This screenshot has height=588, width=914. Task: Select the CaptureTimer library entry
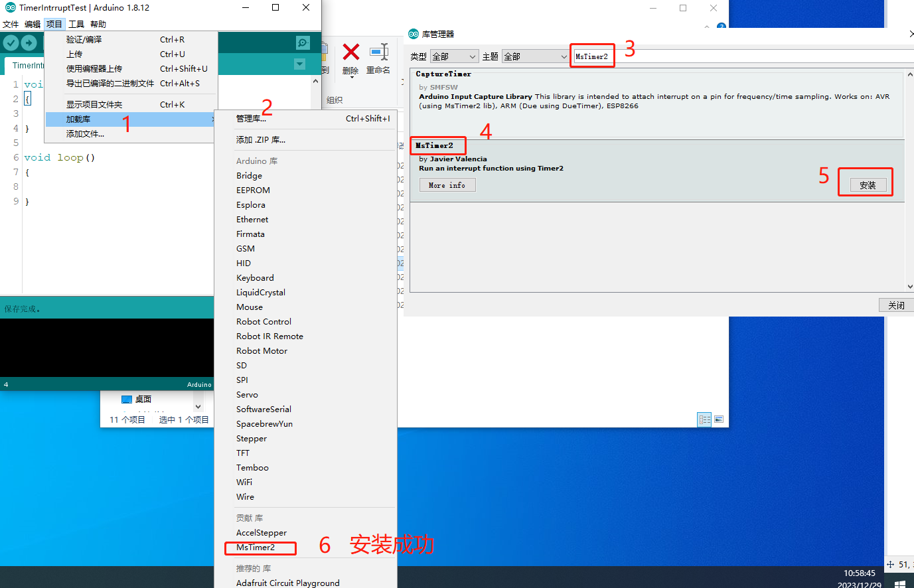click(x=657, y=103)
